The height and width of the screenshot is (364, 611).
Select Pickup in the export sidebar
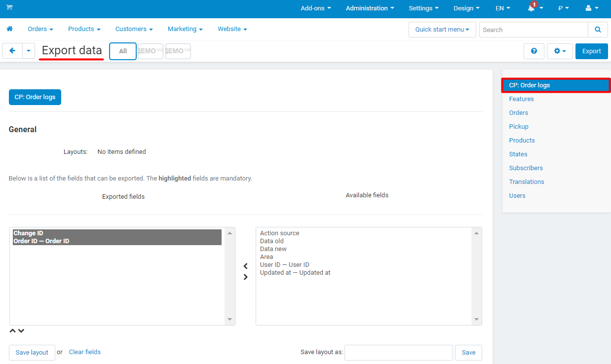point(519,127)
